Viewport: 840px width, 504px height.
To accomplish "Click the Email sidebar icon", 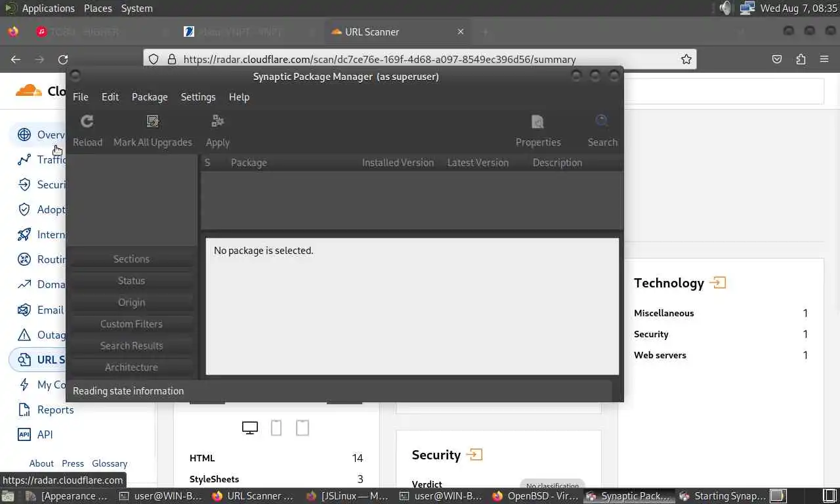I will 24,310.
